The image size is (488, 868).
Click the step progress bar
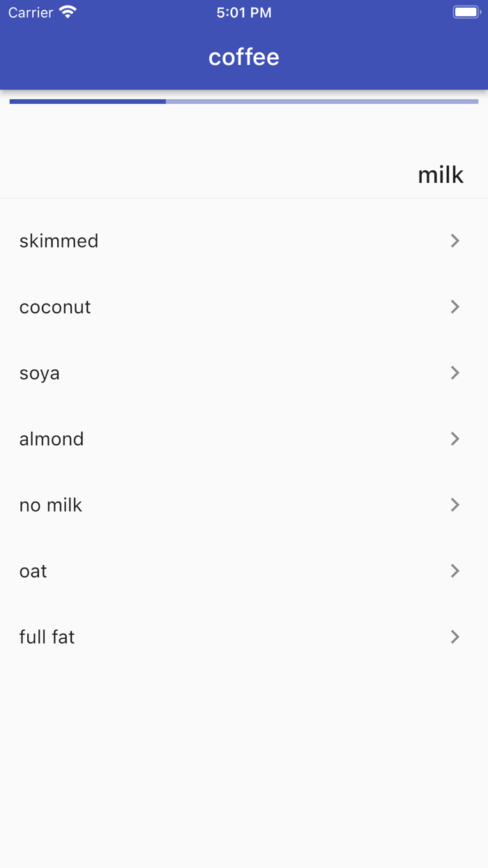point(244,102)
